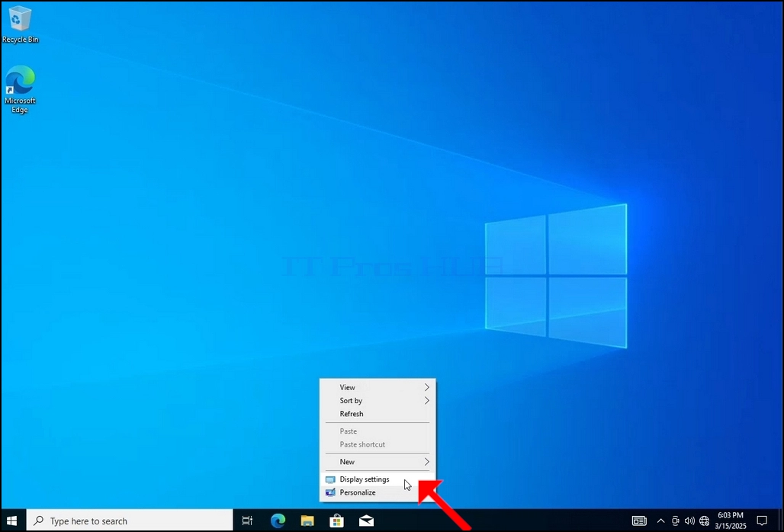
Task: Choose Display settings from the context menu
Action: pos(378,479)
